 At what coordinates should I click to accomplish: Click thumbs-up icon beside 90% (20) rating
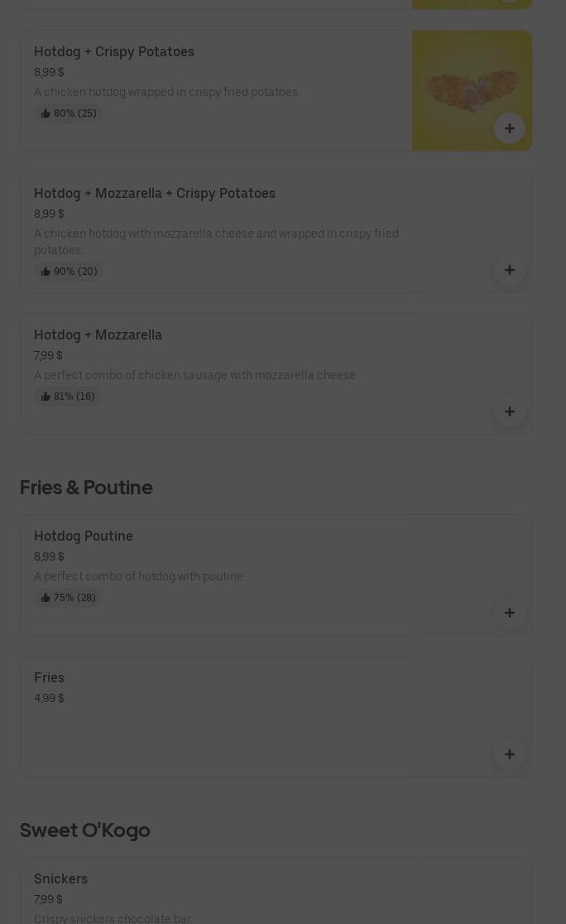pos(46,272)
